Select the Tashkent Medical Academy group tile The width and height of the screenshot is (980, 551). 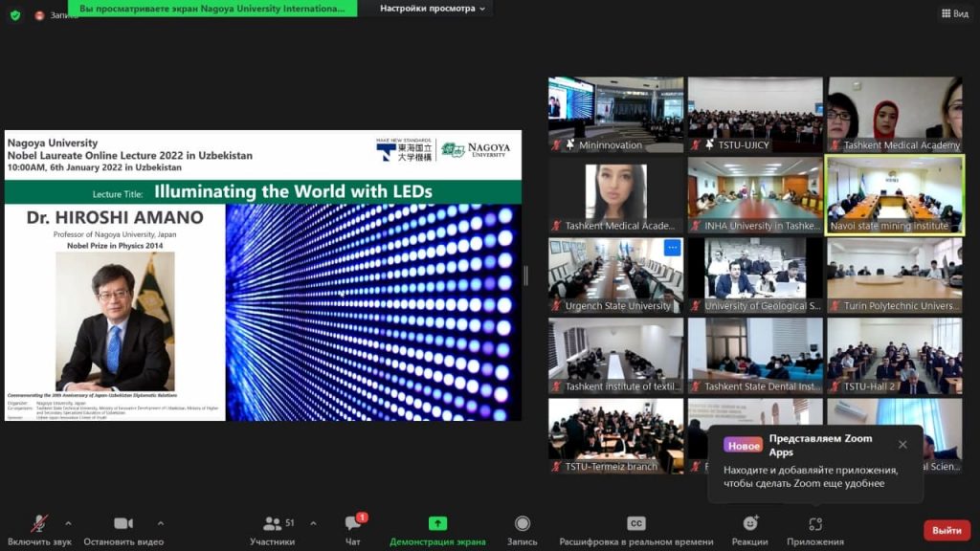pos(895,115)
